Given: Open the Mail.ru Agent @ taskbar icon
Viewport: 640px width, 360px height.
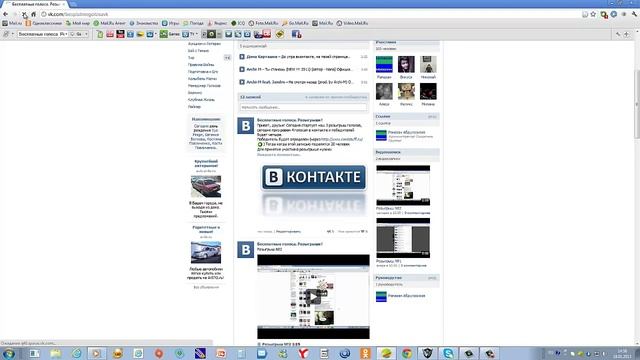Looking at the screenshot, I should (x=344, y=353).
